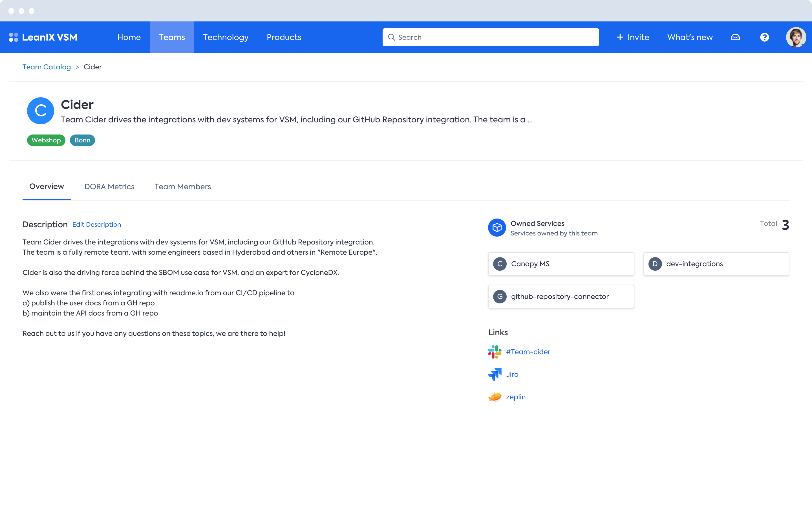Open the help question mark icon
Viewport: 812px width, 529px height.
coord(765,37)
